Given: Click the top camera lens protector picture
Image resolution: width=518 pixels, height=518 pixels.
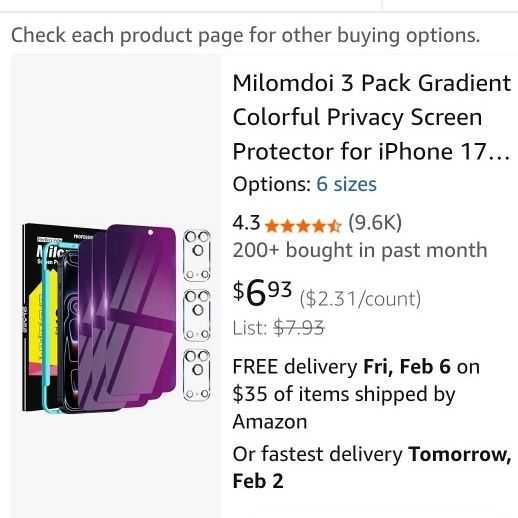Looking at the screenshot, I should [197, 255].
